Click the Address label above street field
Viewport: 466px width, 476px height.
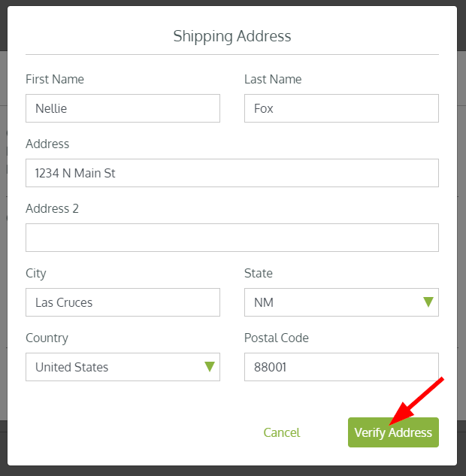47,144
